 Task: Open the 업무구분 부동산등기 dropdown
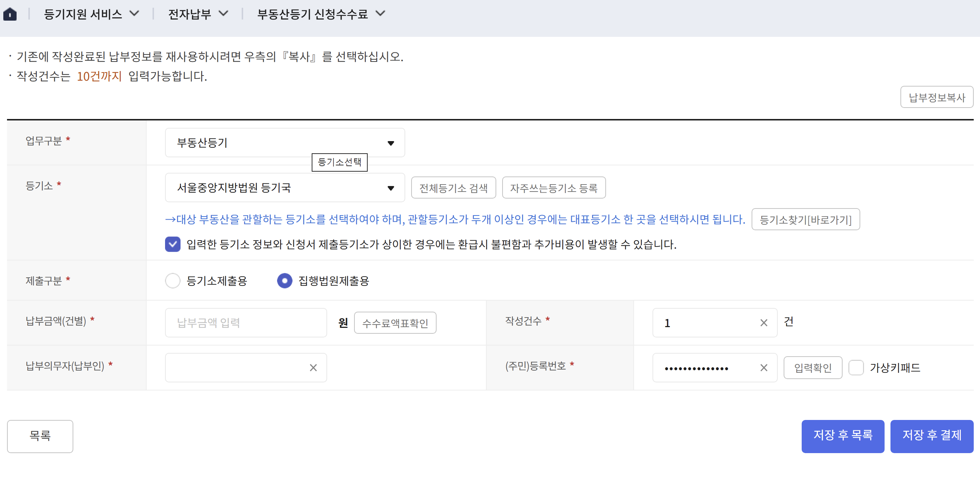[x=284, y=143]
